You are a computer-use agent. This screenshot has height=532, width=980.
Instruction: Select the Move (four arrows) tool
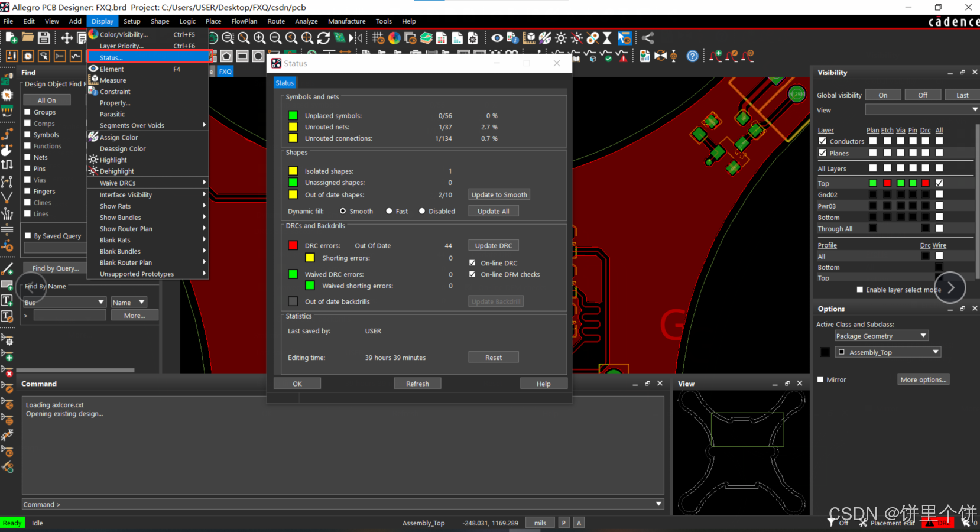(x=67, y=38)
